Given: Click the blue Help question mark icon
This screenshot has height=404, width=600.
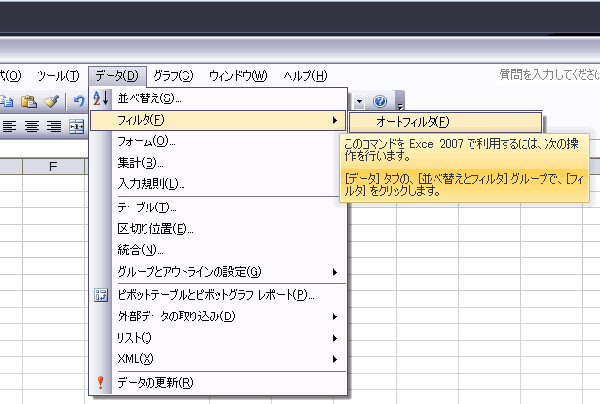Looking at the screenshot, I should pos(380,101).
